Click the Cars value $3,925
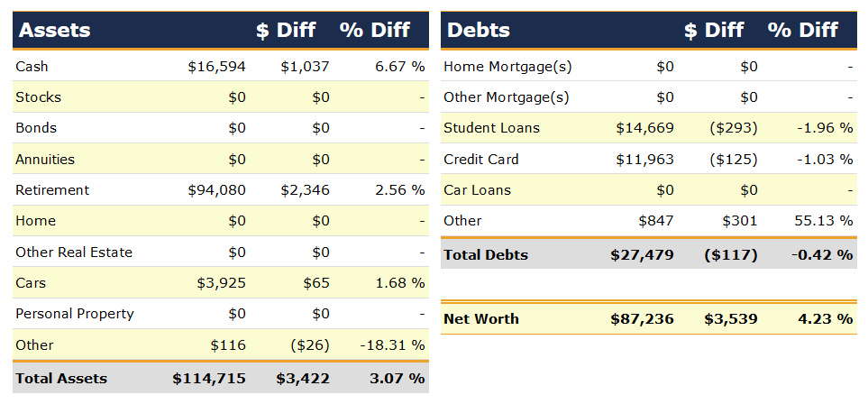This screenshot has width=868, height=404. tap(222, 283)
